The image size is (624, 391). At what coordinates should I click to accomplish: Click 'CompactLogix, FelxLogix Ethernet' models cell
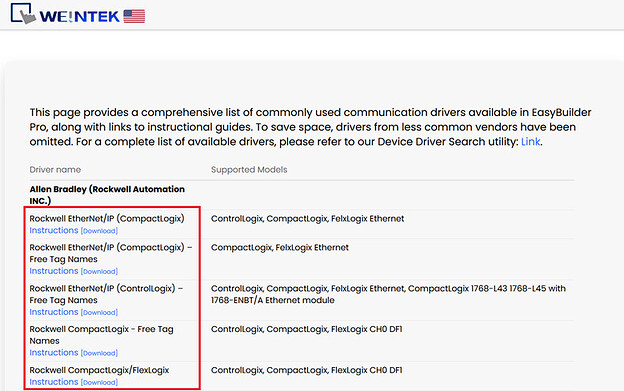pos(280,247)
